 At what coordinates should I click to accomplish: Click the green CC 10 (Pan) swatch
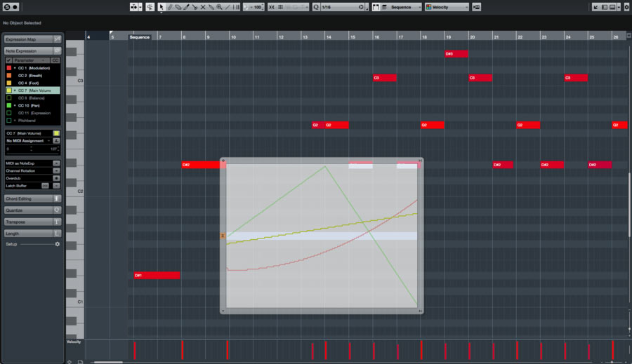click(x=9, y=105)
